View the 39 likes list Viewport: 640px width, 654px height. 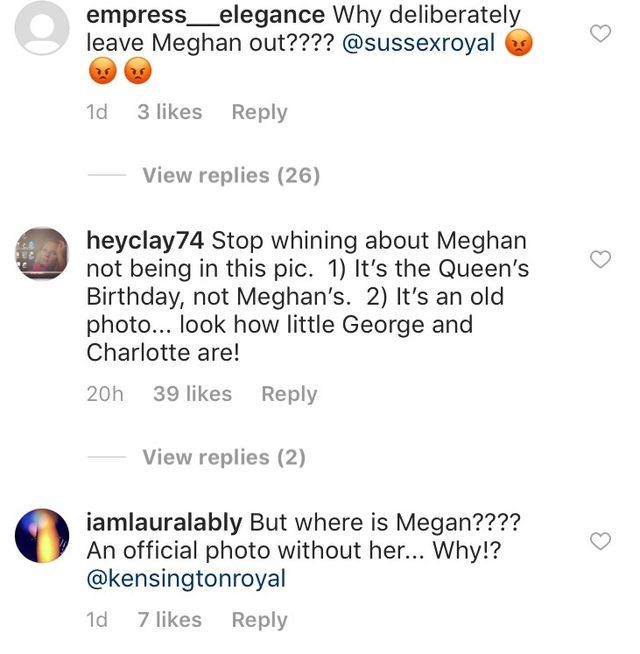coord(192,395)
